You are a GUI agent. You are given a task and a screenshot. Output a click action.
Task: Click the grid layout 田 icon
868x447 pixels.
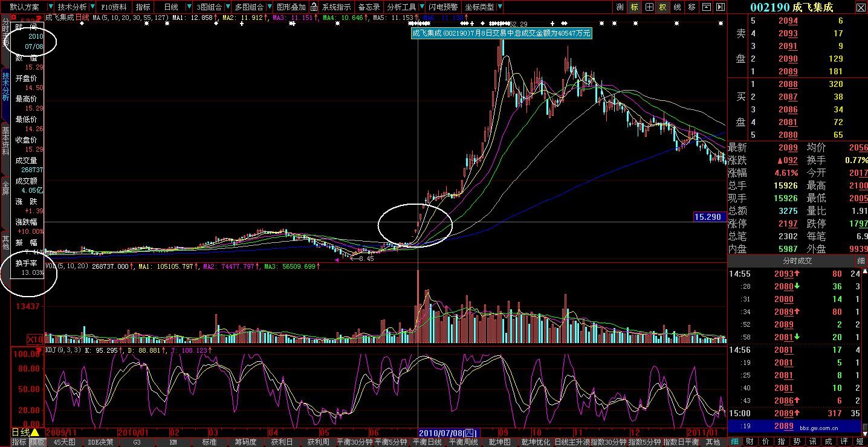(649, 7)
